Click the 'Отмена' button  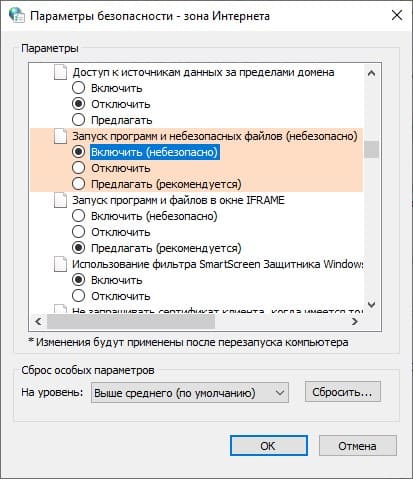[x=358, y=446]
